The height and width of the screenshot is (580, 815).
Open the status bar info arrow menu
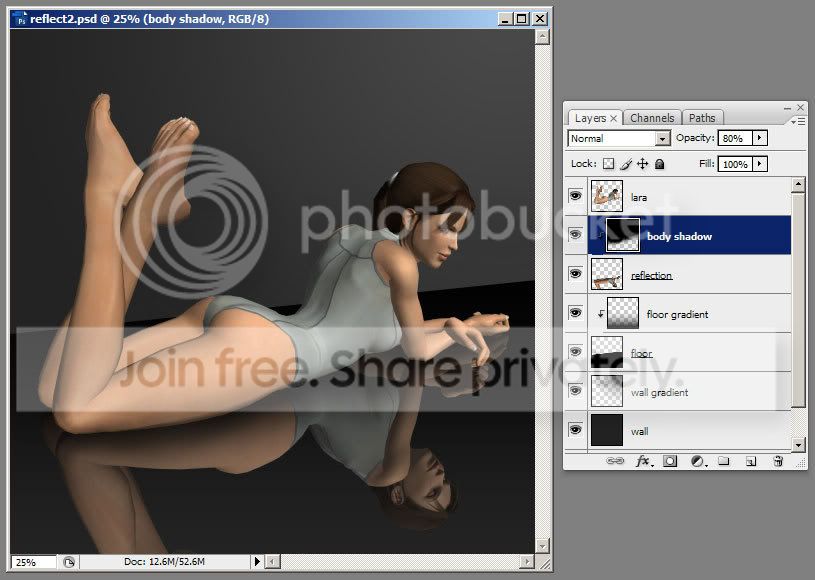[257, 562]
